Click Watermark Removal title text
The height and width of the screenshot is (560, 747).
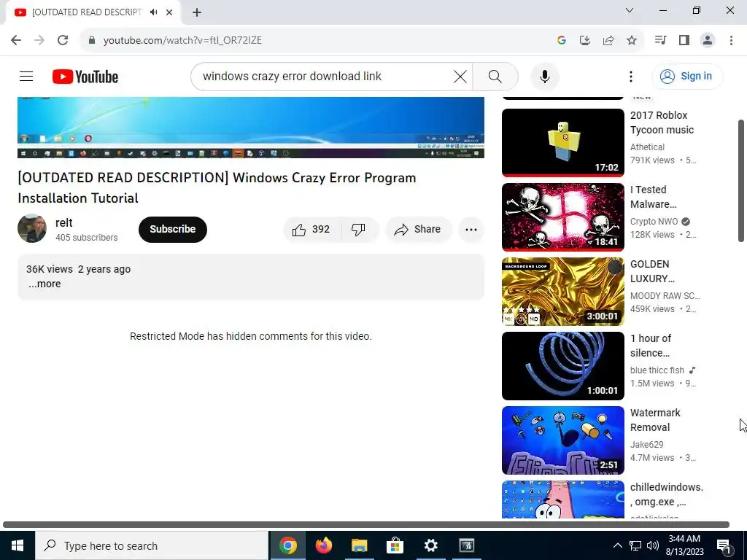[x=655, y=420]
